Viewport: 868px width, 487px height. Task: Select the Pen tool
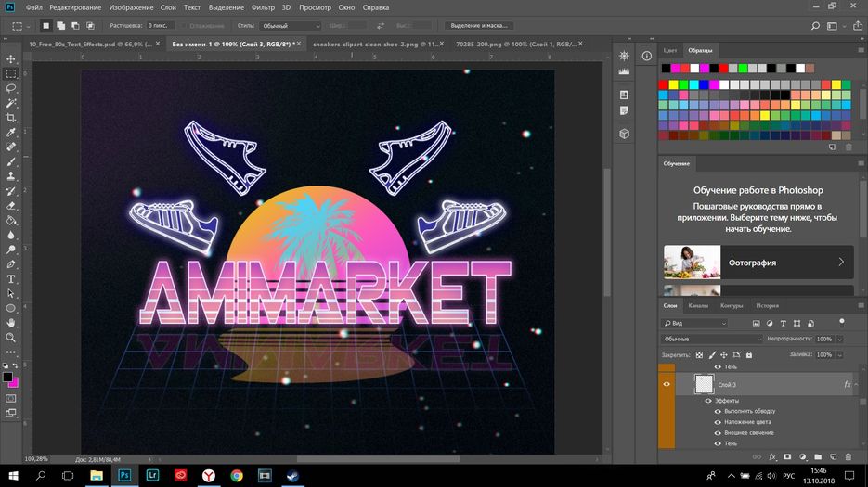point(10,264)
